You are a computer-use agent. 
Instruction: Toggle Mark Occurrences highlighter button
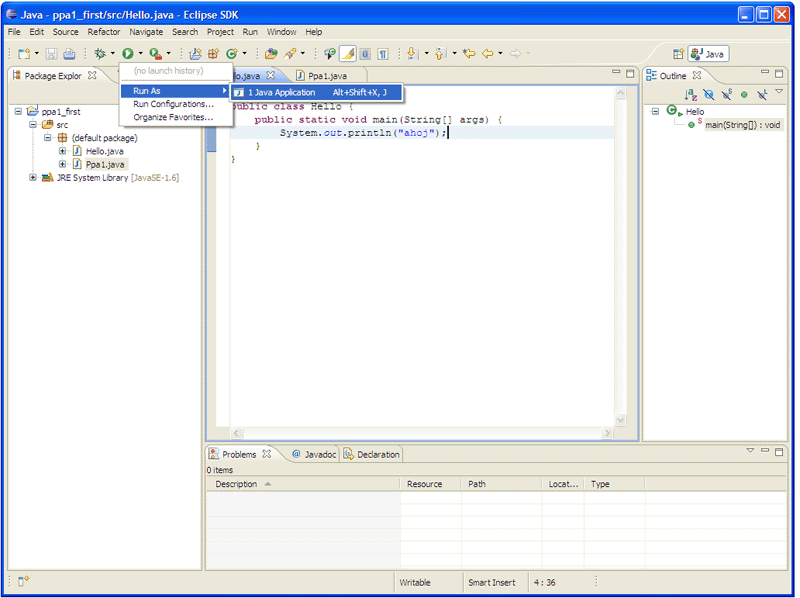point(347,54)
